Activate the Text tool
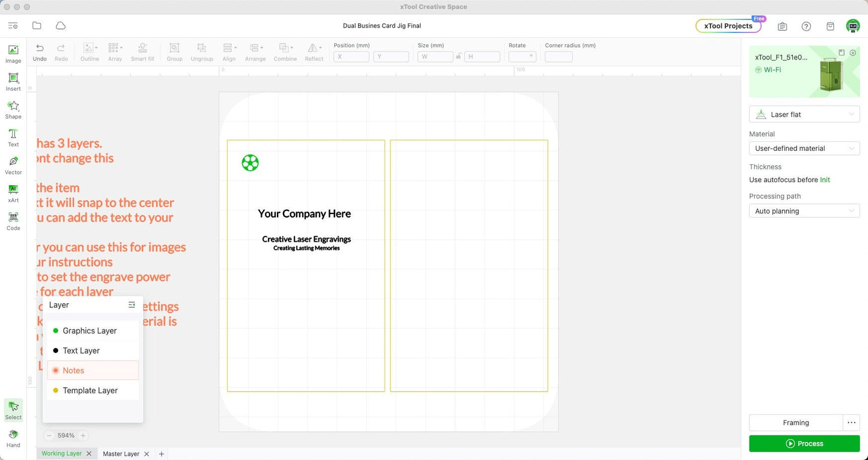868x460 pixels. tap(13, 137)
